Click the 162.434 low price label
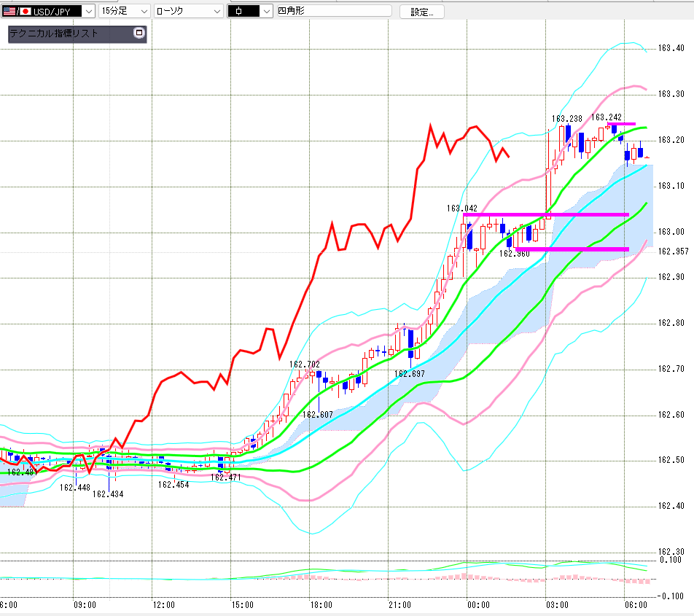 click(108, 494)
